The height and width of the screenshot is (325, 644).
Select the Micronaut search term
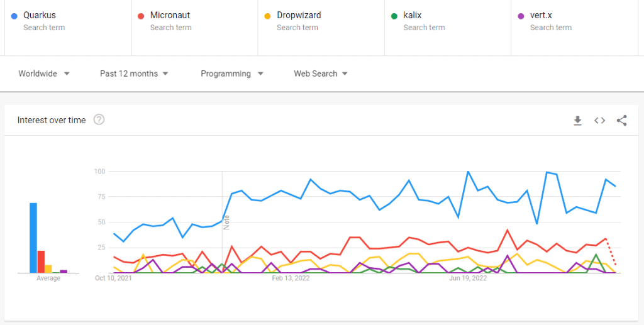tap(170, 15)
